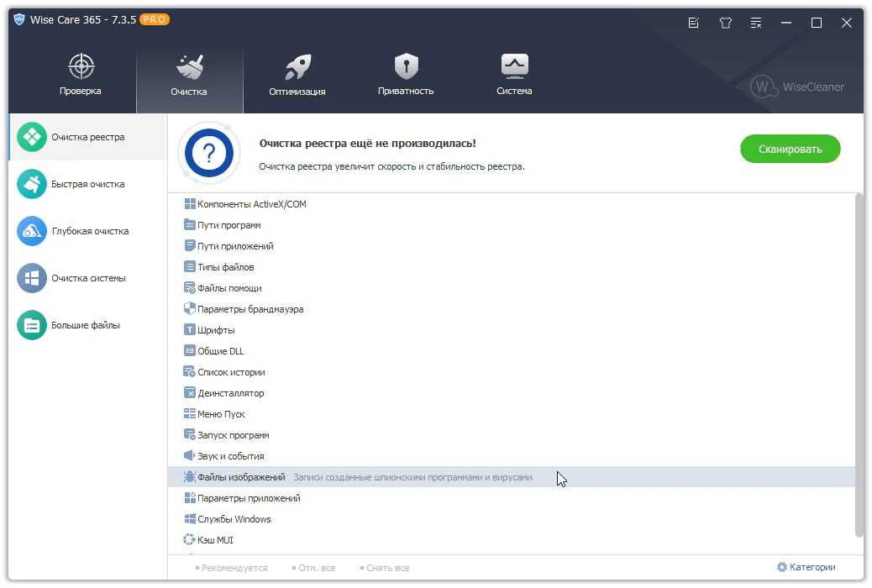This screenshot has width=872, height=588.
Task: Open the Приватность shield tab
Action: 406,76
